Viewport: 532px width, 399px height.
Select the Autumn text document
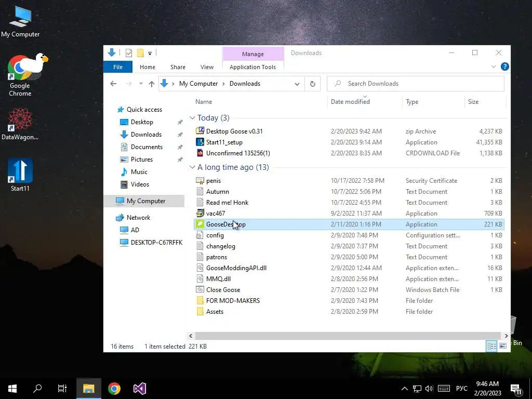click(x=218, y=192)
